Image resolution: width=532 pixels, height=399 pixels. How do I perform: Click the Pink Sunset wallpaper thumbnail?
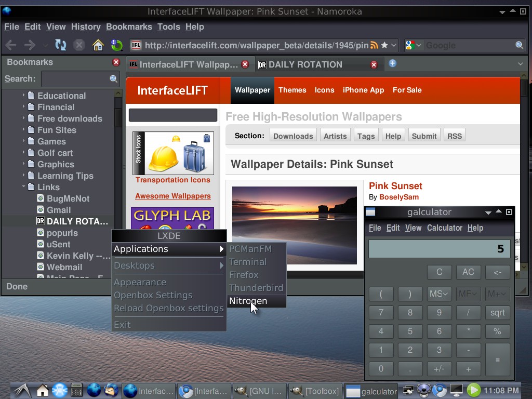[x=294, y=225]
